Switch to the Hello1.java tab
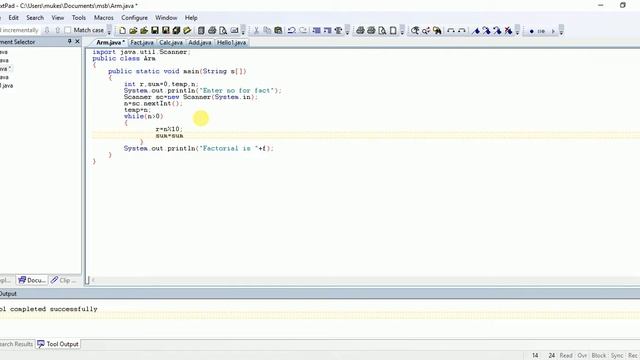Viewport: 640px width, 360px height. pos(231,42)
